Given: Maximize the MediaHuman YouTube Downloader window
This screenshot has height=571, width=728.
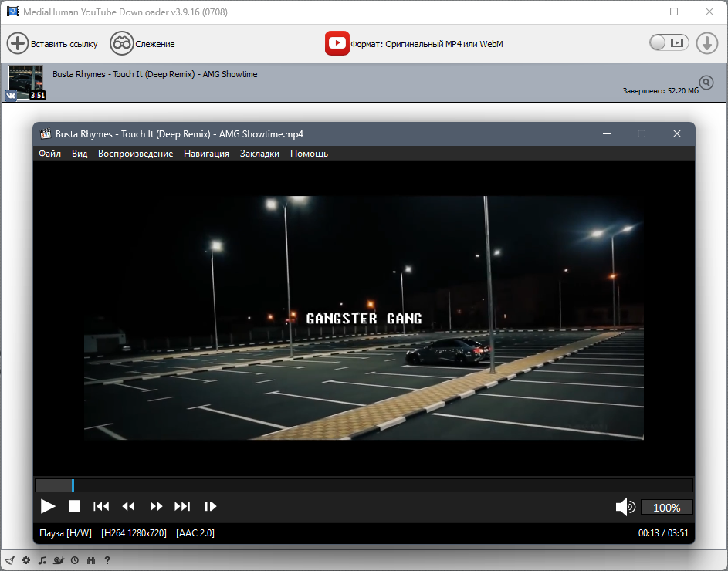Looking at the screenshot, I should (674, 12).
